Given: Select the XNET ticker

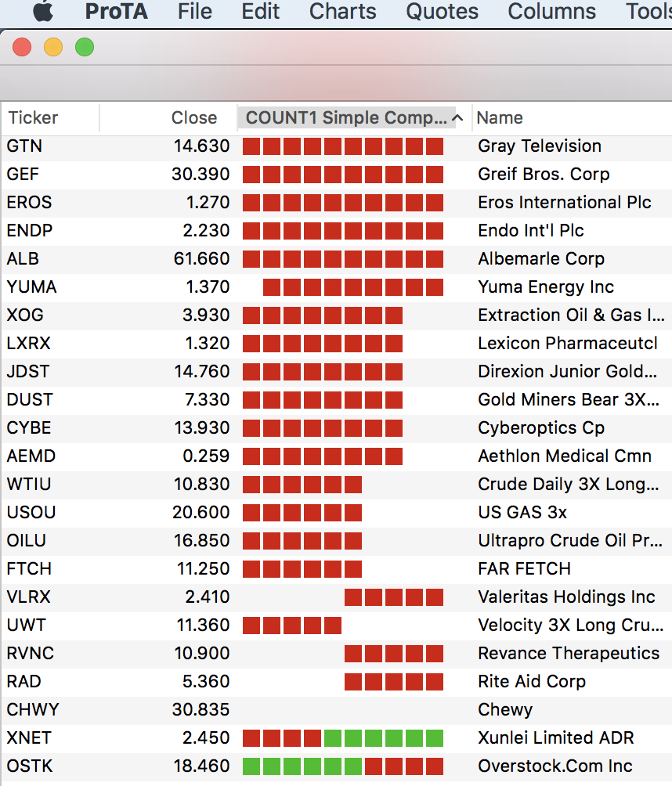Looking at the screenshot, I should pyautogui.click(x=28, y=738).
